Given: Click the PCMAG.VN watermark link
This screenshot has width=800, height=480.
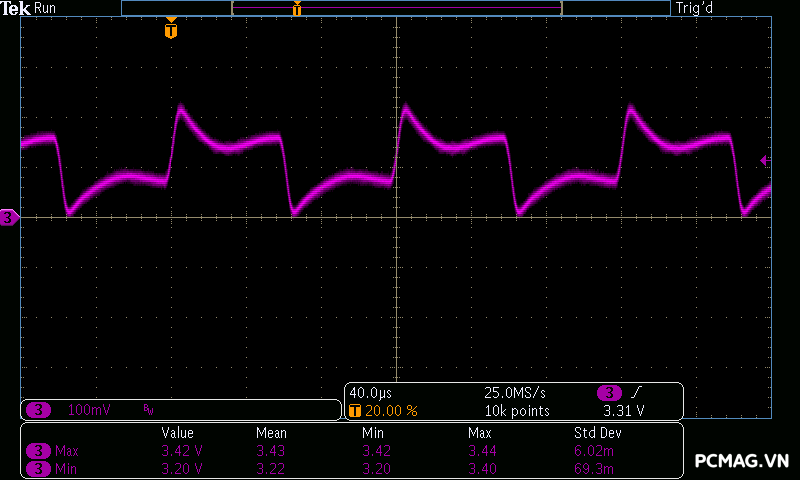Looking at the screenshot, I should pyautogui.click(x=741, y=461).
